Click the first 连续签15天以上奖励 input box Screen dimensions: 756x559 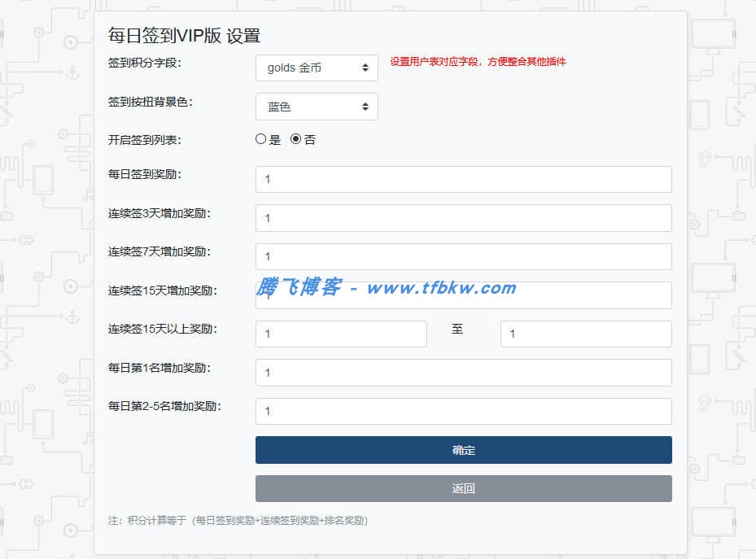coord(341,334)
